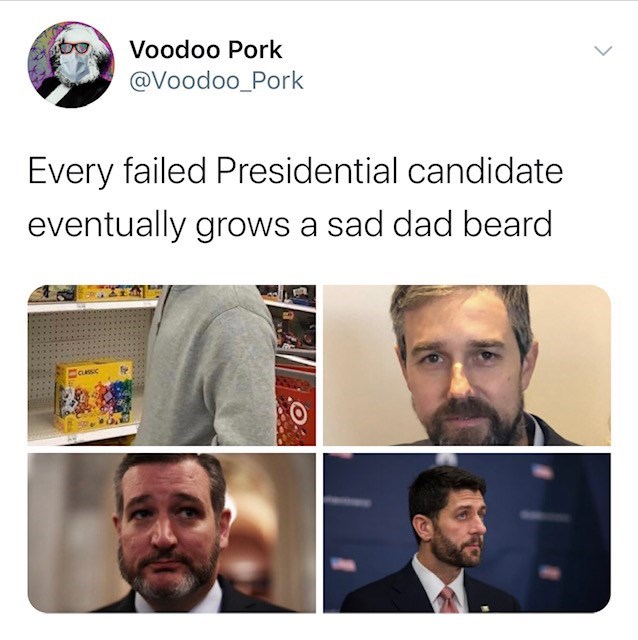The width and height of the screenshot is (638, 640).
Task: Open the bottom-left photo of the graying beard
Action: pyautogui.click(x=171, y=533)
